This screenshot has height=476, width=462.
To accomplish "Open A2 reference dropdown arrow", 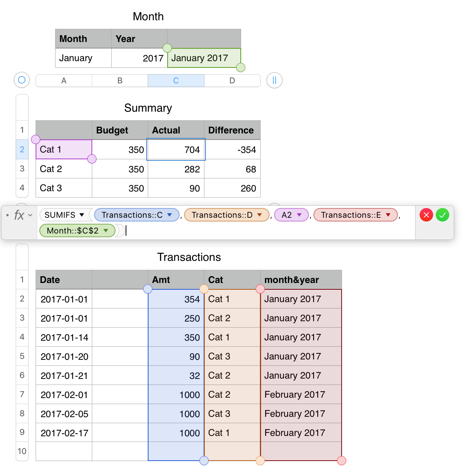I will point(299,215).
